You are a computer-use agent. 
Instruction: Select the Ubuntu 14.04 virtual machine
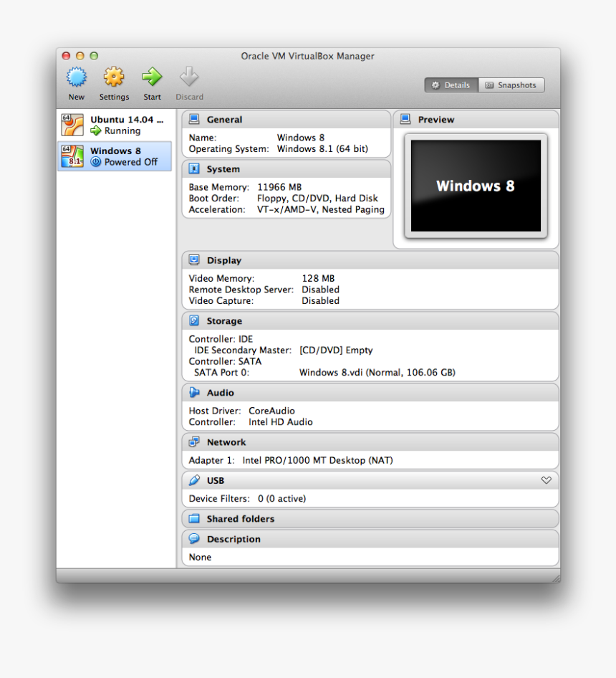tap(115, 125)
